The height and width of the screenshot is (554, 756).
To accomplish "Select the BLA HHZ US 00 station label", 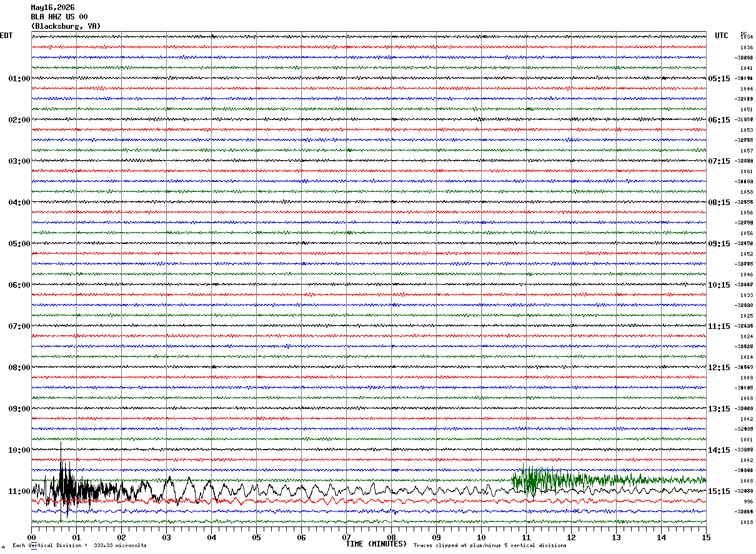I will tap(59, 17).
